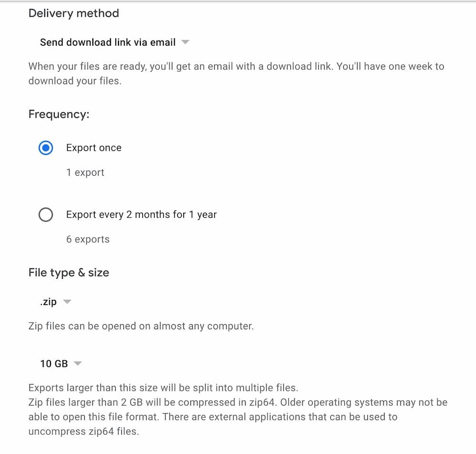Click the arrow beside the .zip selector
The height and width of the screenshot is (454, 476).
67,301
